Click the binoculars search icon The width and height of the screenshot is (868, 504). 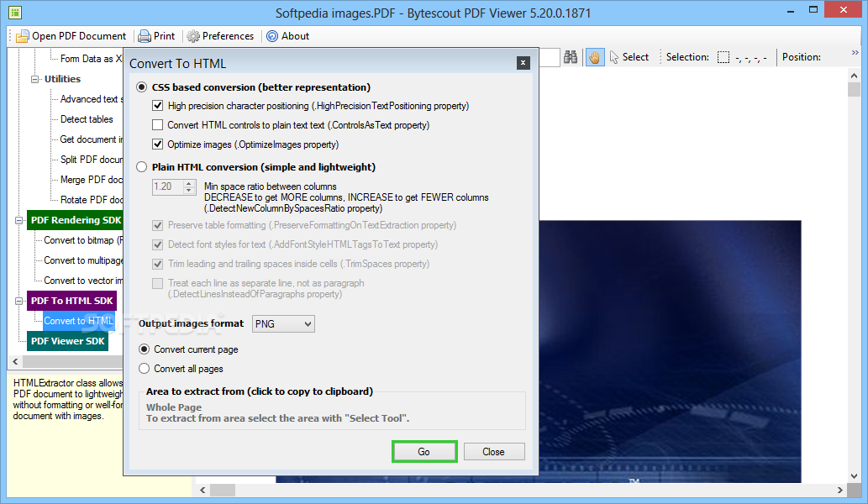click(x=571, y=57)
